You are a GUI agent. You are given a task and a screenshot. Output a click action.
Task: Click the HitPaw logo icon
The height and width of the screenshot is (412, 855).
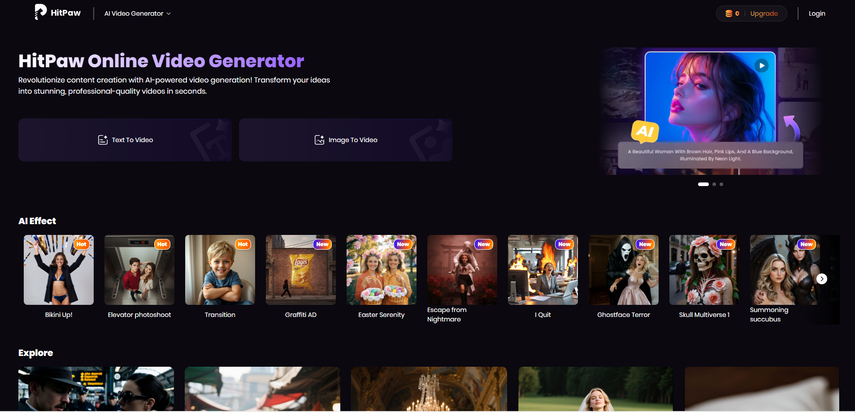(x=40, y=12)
